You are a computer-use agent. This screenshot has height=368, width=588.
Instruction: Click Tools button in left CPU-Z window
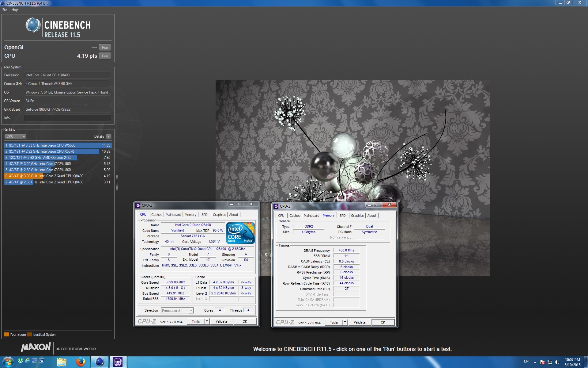click(x=196, y=321)
